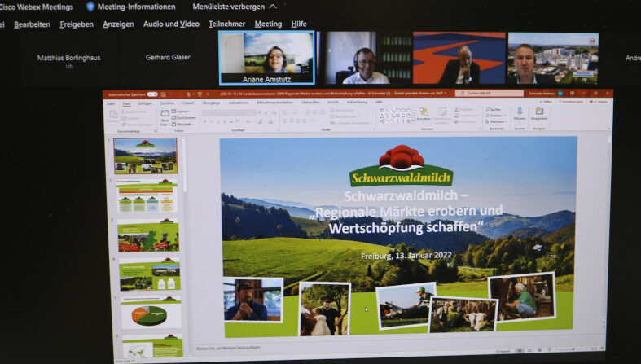Click the Kommentare button
Image resolution: width=641 pixels, height=364 pixels.
pos(573,102)
